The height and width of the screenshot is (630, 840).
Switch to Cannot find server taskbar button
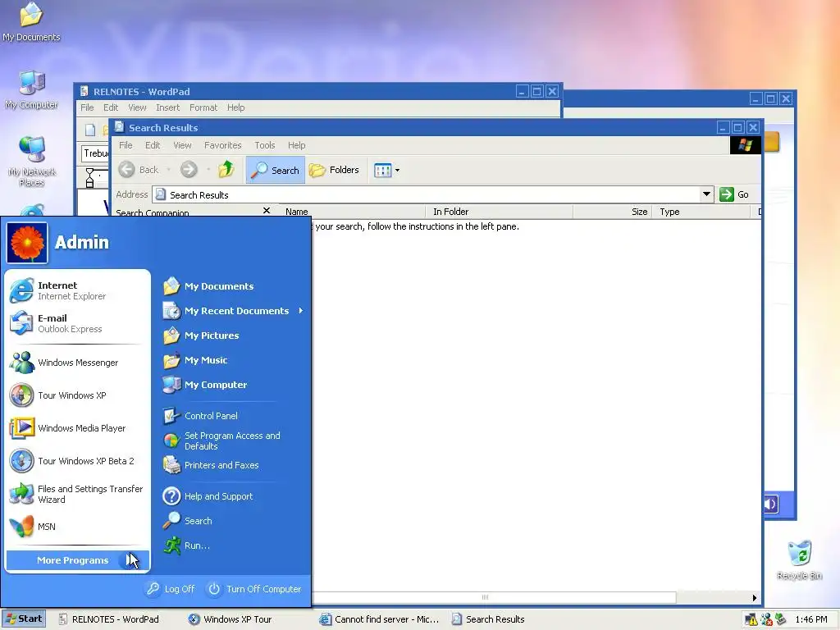pyautogui.click(x=380, y=619)
